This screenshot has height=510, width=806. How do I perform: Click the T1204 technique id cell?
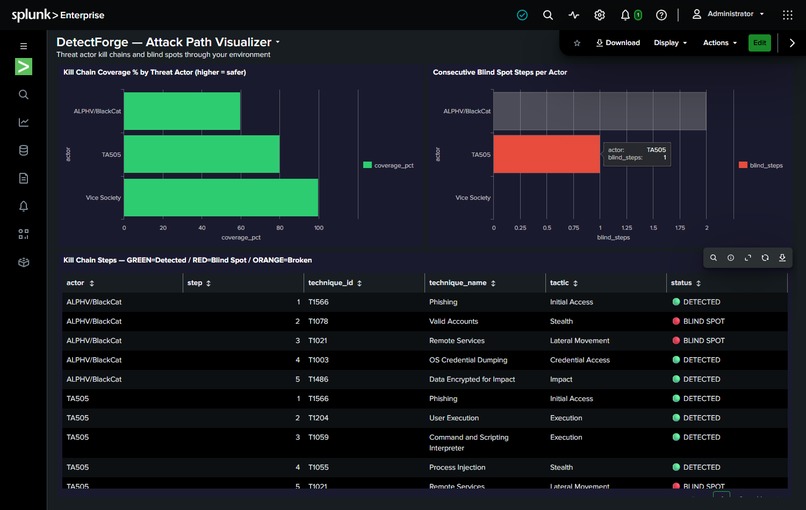[318, 418]
